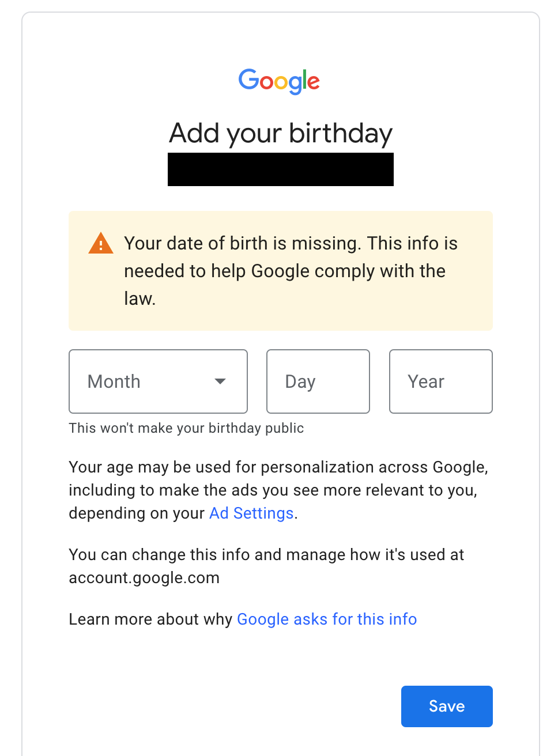The image size is (558, 756).
Task: Click the exclamation mark inside the warning triangle
Action: 100,244
